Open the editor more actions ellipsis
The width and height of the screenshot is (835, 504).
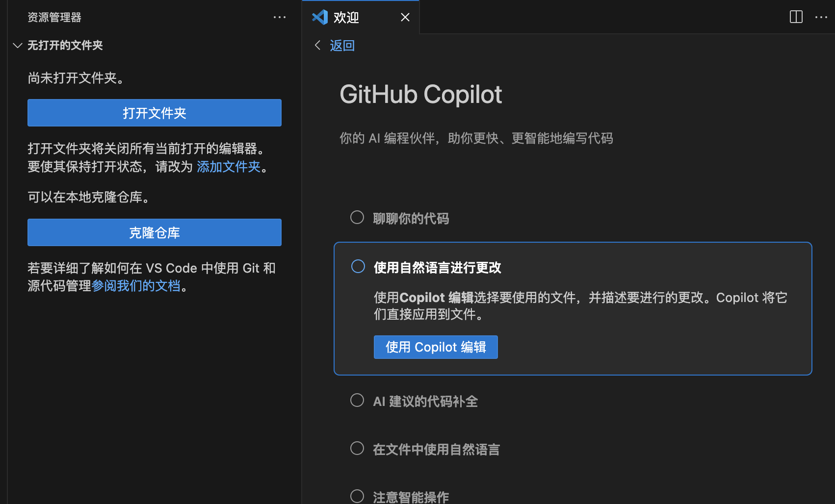click(x=821, y=17)
